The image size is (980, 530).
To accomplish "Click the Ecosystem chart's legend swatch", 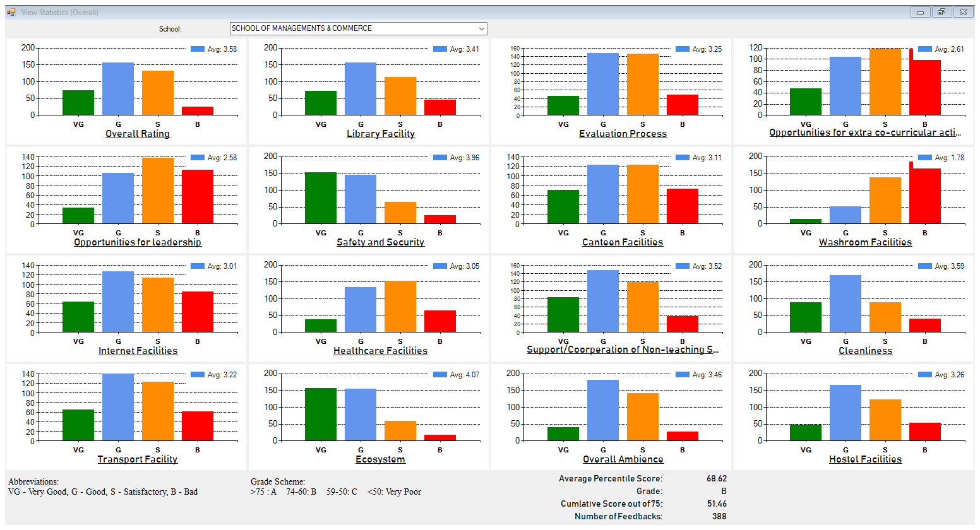I will [440, 375].
